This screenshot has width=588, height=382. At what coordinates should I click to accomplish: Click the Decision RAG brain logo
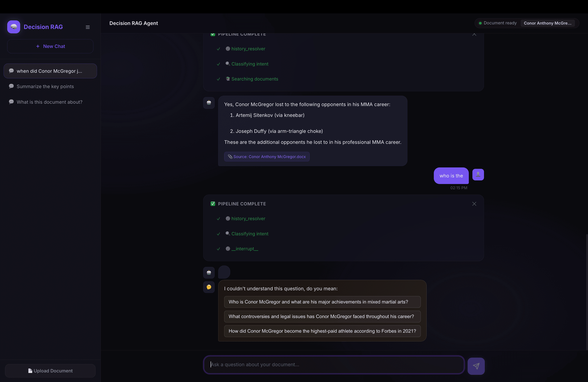click(x=14, y=27)
